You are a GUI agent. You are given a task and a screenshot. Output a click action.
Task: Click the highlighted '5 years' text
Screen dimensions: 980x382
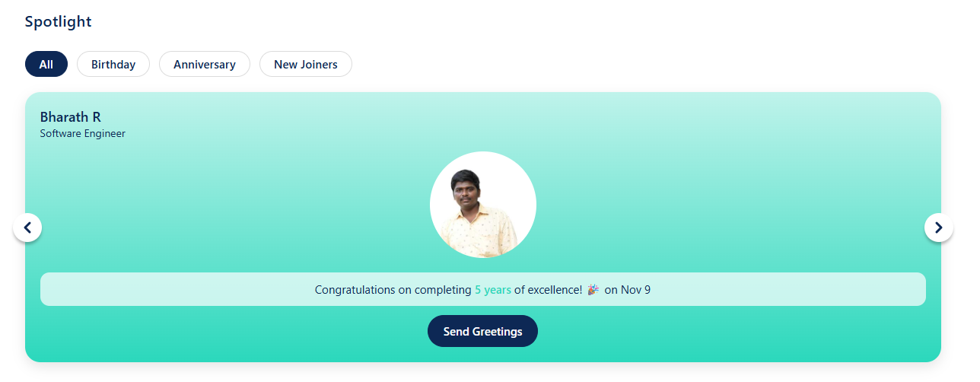[493, 290]
